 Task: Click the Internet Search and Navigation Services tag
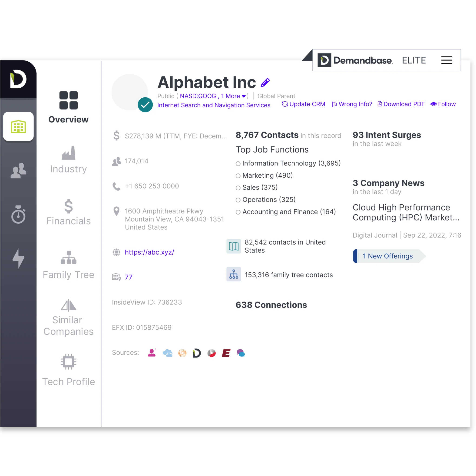pos(215,105)
